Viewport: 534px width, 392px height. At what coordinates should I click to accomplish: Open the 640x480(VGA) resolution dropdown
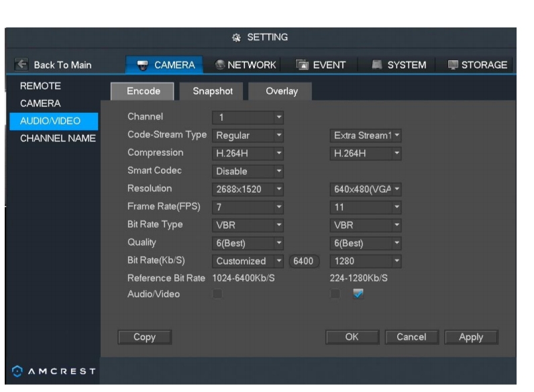tap(366, 189)
